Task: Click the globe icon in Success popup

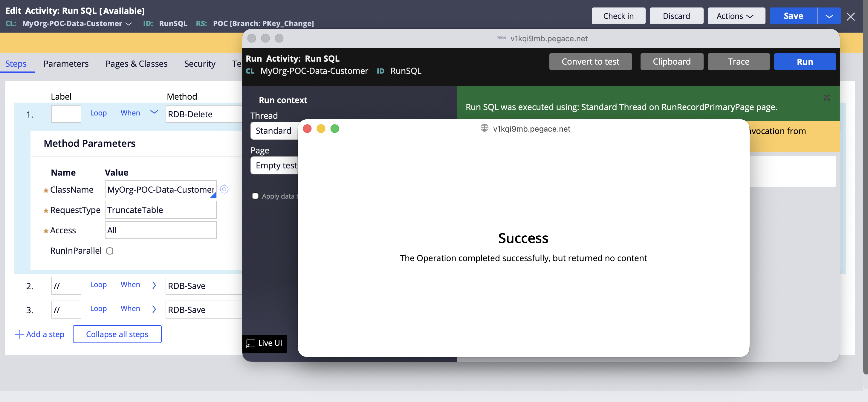Action: click(484, 128)
